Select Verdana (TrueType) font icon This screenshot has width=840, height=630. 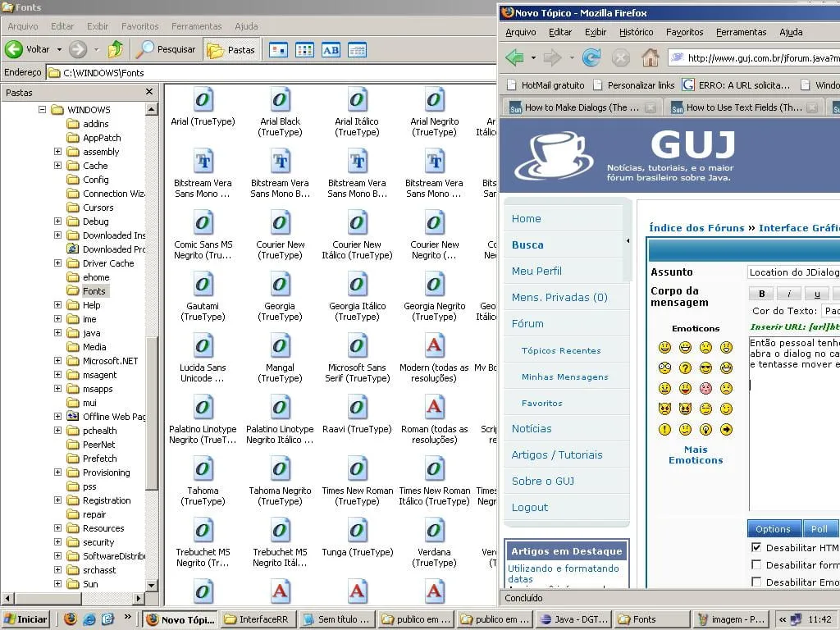434,531
